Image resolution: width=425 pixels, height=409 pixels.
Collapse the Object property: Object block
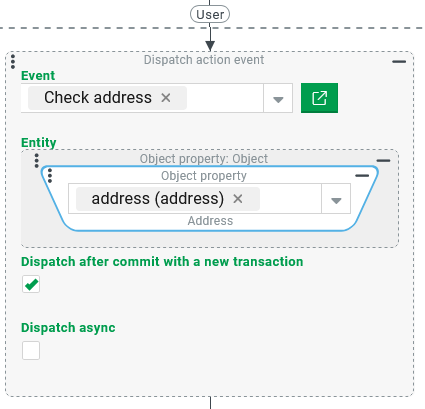[x=383, y=161]
